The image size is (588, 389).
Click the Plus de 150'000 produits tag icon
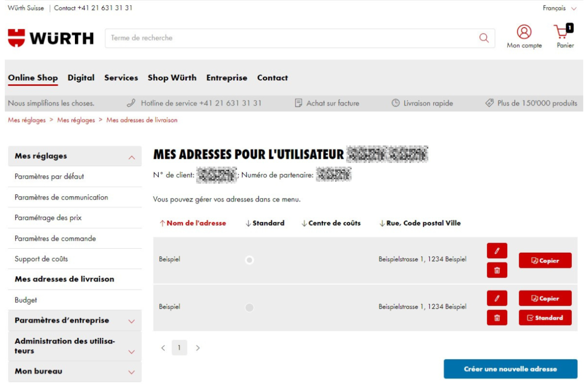click(x=489, y=103)
